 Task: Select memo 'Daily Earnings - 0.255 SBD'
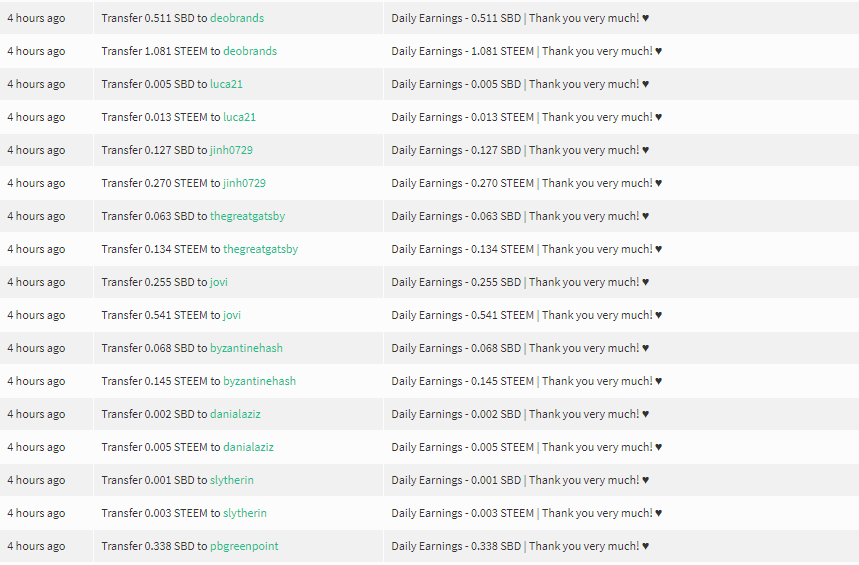point(456,282)
